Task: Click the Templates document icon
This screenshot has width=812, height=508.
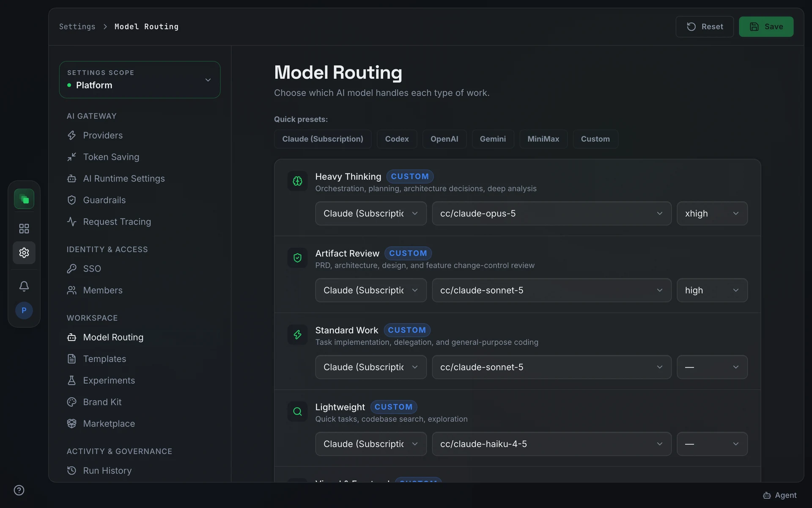Action: pos(72,359)
